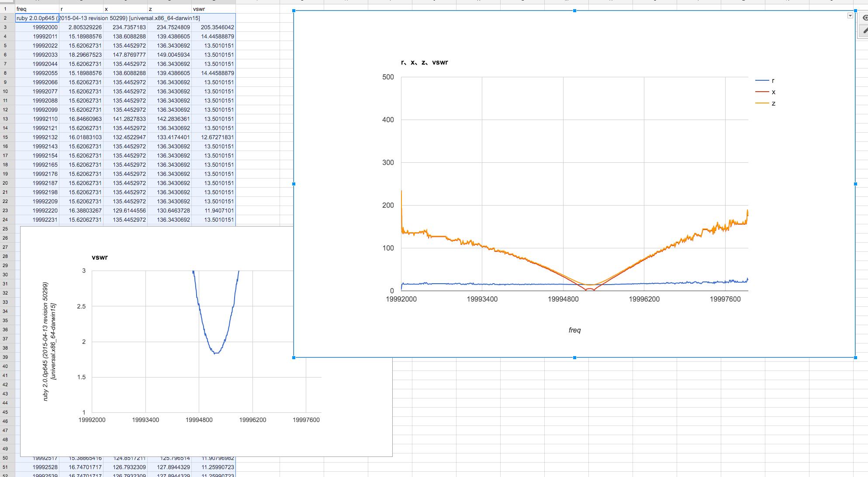Image resolution: width=868 pixels, height=477 pixels.
Task: Click the top-left chart resize handle
Action: pyautogui.click(x=294, y=10)
